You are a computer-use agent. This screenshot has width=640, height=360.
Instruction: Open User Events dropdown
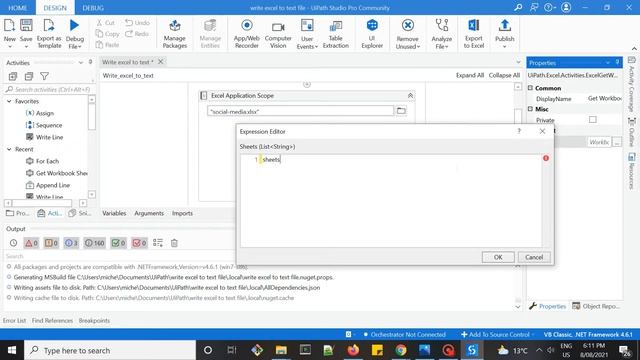point(317,47)
